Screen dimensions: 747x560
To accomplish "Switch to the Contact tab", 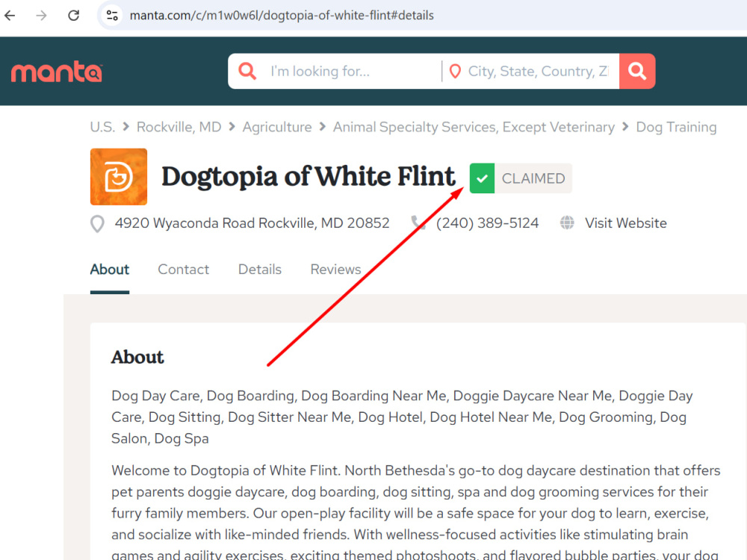I will click(184, 270).
